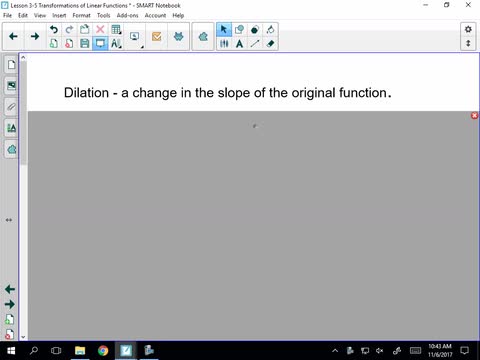Open the Attachments paperclip tab
This screenshot has width=480, height=360.
11,107
